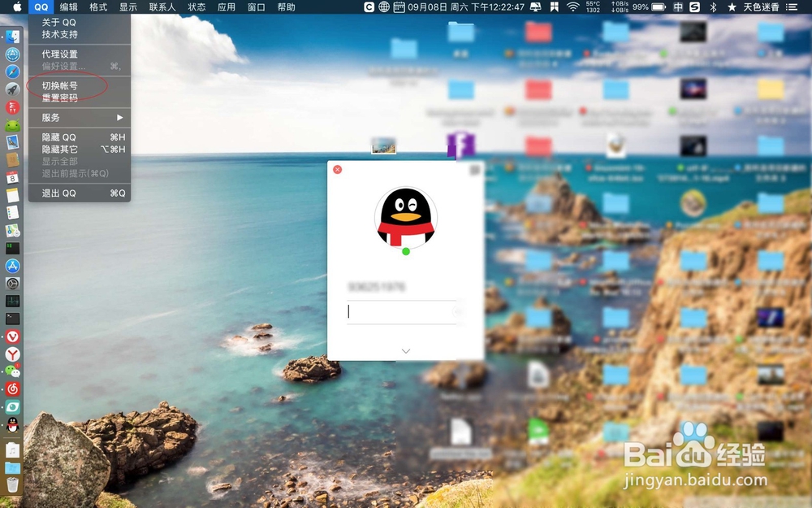This screenshot has height=508, width=812.
Task: Select 隐藏其它 menu item
Action: tap(80, 150)
